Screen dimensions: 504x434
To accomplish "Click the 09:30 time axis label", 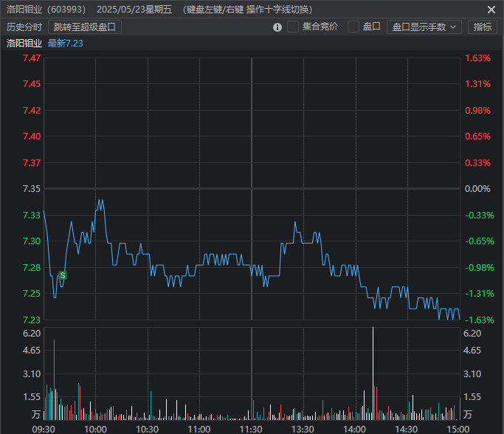I will [44, 428].
